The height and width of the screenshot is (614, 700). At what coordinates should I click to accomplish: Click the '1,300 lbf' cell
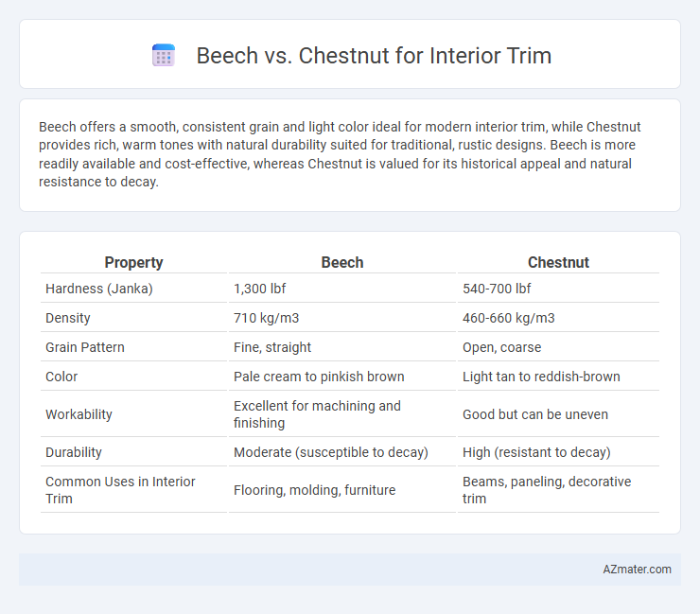tap(259, 289)
